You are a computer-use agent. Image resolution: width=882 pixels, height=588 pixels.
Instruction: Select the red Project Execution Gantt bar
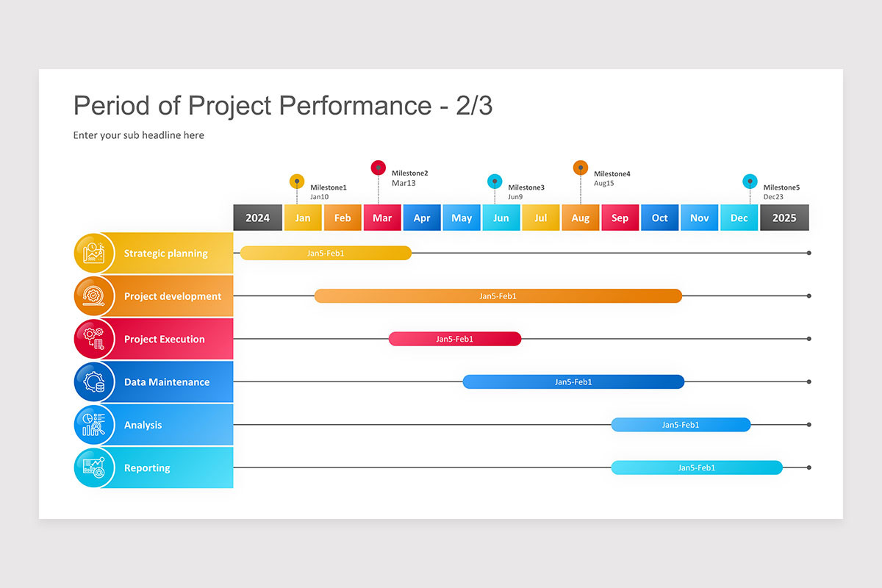tap(455, 339)
